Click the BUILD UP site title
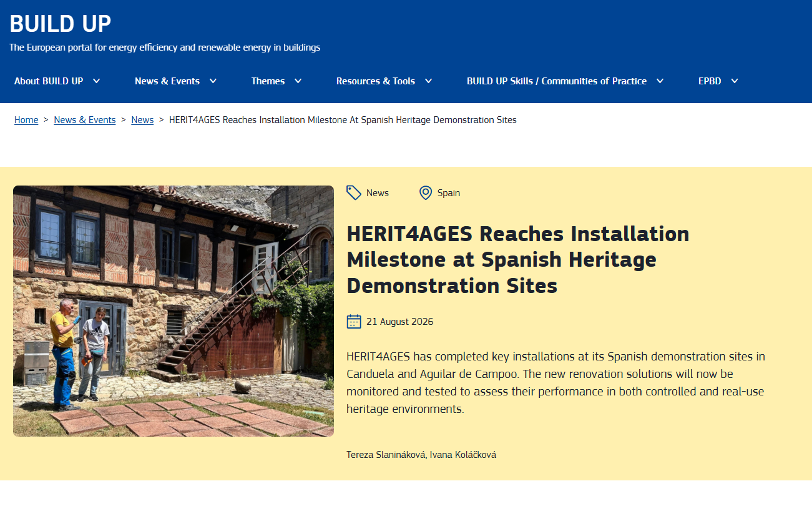Viewport: 812px width, 506px height. click(x=61, y=24)
